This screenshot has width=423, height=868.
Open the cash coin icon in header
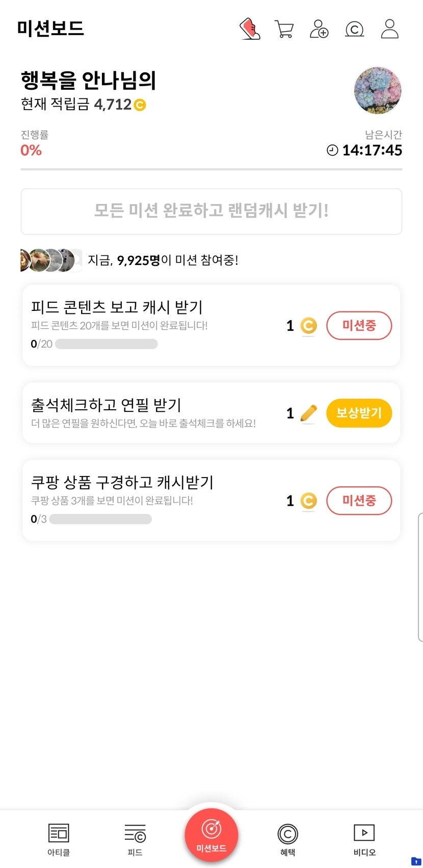(354, 29)
